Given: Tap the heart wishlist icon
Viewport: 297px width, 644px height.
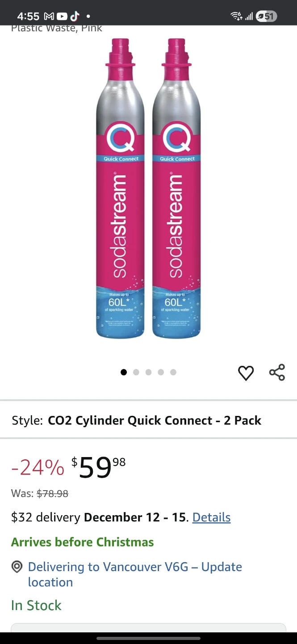Looking at the screenshot, I should coord(246,373).
